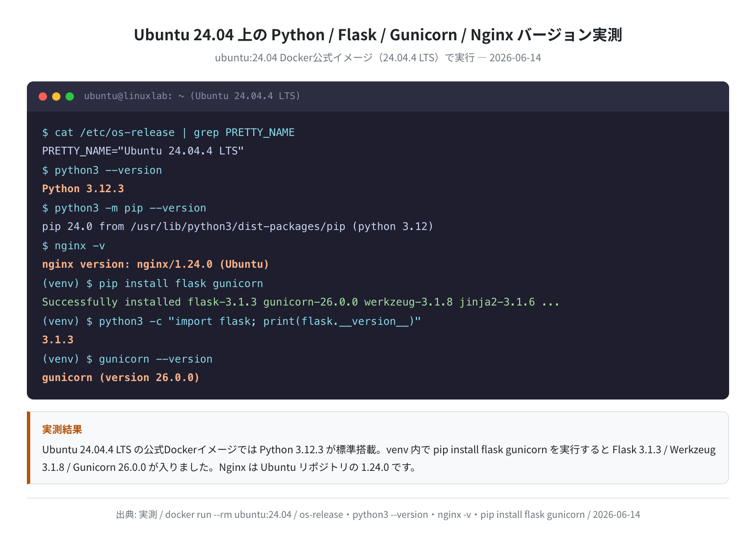Viewport: 756px width, 538px height.
Task: Click the terminal title ubuntu@linuxlab
Action: pos(192,96)
